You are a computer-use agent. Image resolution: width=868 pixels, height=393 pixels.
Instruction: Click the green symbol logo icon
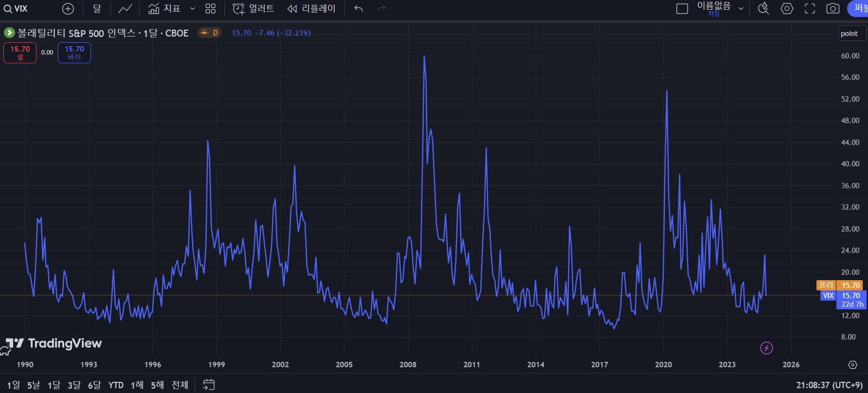pos(9,33)
